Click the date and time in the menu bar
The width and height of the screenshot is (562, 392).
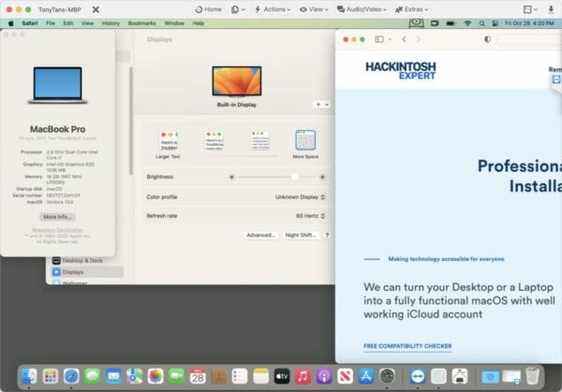[x=529, y=23]
